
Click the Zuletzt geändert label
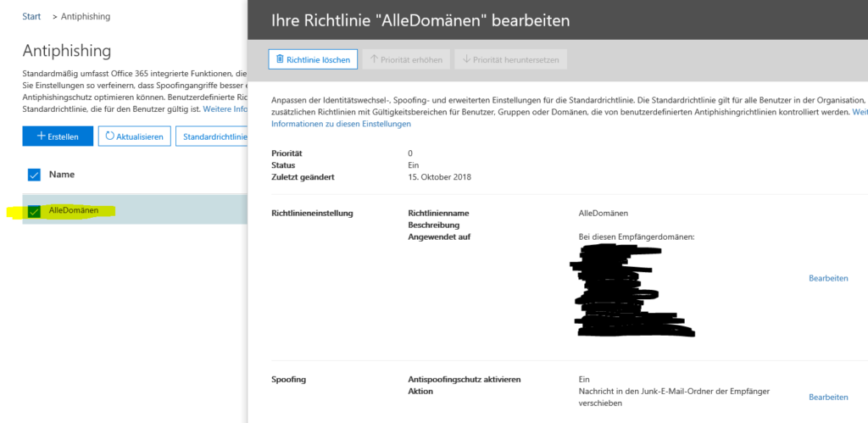tap(303, 177)
